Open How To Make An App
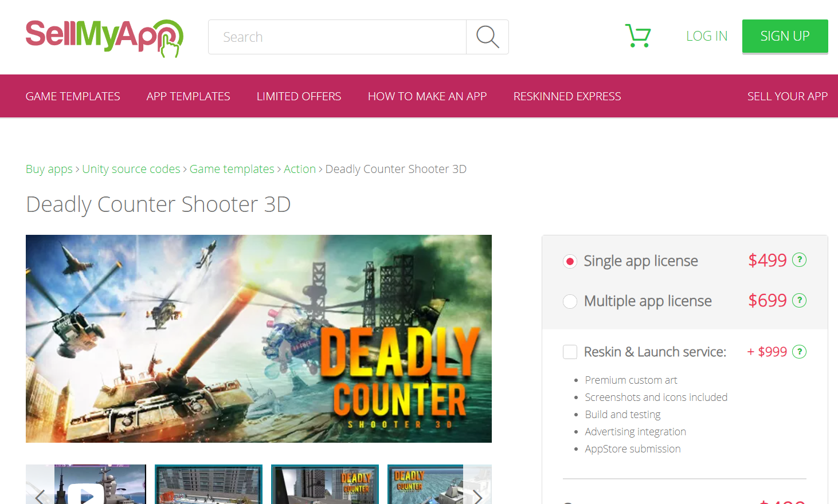Viewport: 838px width, 504px height. 427,96
